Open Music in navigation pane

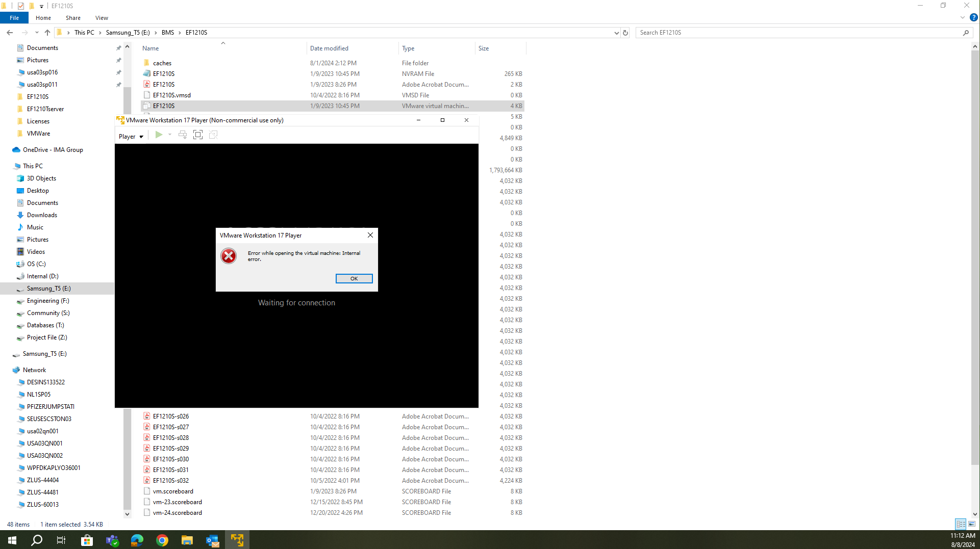[x=35, y=227]
